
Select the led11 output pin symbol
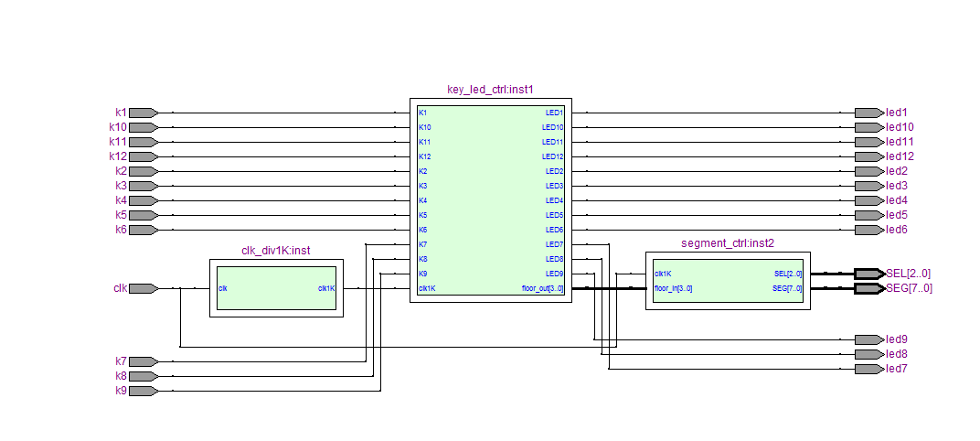(869, 142)
